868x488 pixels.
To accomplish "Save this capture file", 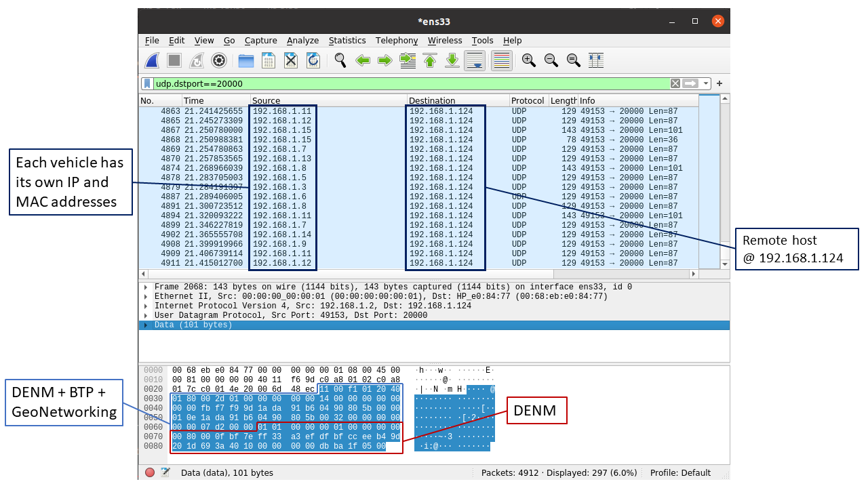I will tap(269, 60).
